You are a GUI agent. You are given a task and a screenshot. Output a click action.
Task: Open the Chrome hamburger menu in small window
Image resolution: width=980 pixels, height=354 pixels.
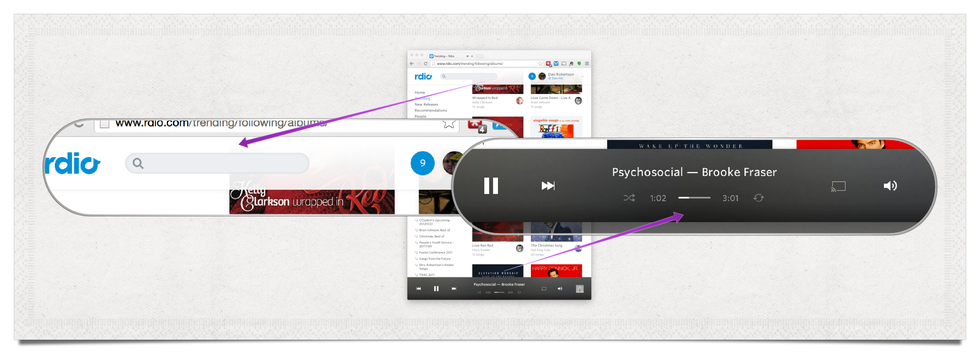587,64
